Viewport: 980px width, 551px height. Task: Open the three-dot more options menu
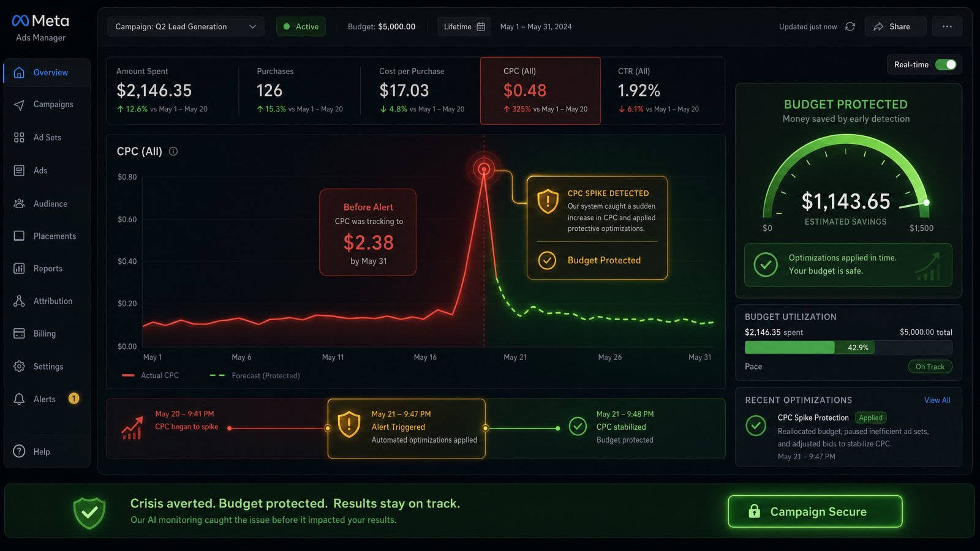coord(947,26)
